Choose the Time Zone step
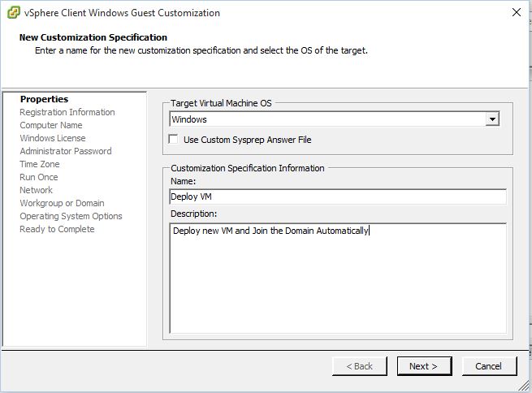 (x=39, y=164)
